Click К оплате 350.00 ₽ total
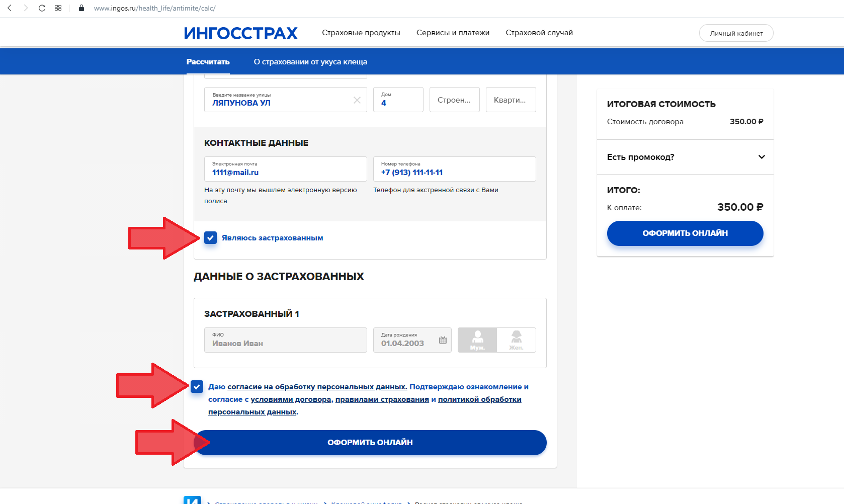This screenshot has width=844, height=504. 740,207
